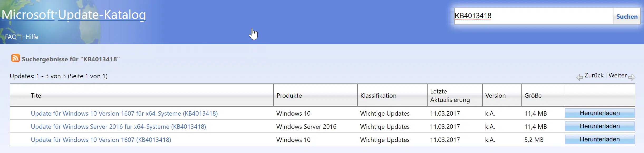Click the RSS feed icon
The image size is (644, 153).
tap(15, 58)
